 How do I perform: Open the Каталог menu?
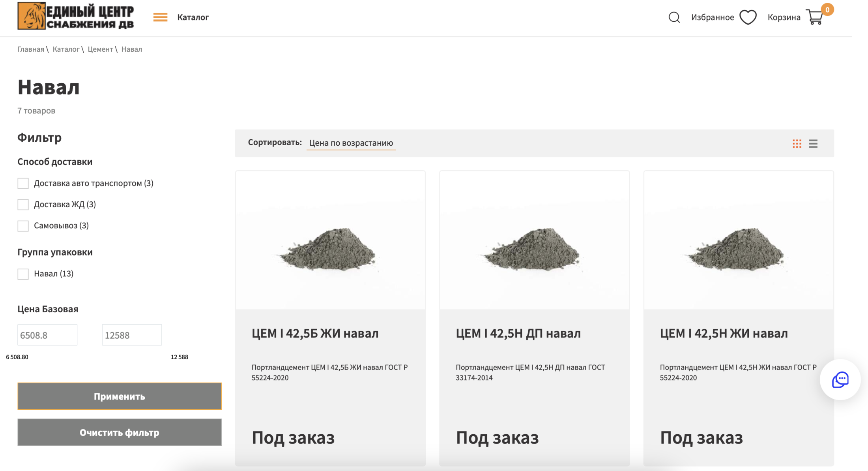[193, 17]
